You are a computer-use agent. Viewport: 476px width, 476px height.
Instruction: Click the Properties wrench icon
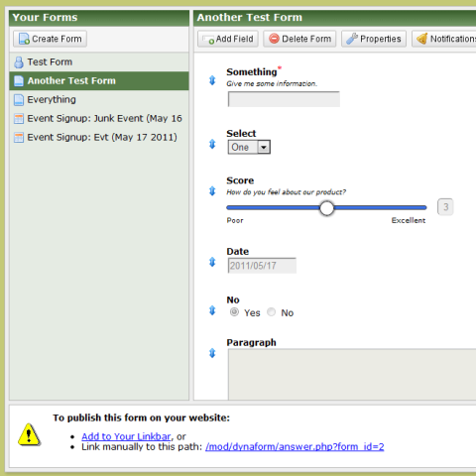352,39
